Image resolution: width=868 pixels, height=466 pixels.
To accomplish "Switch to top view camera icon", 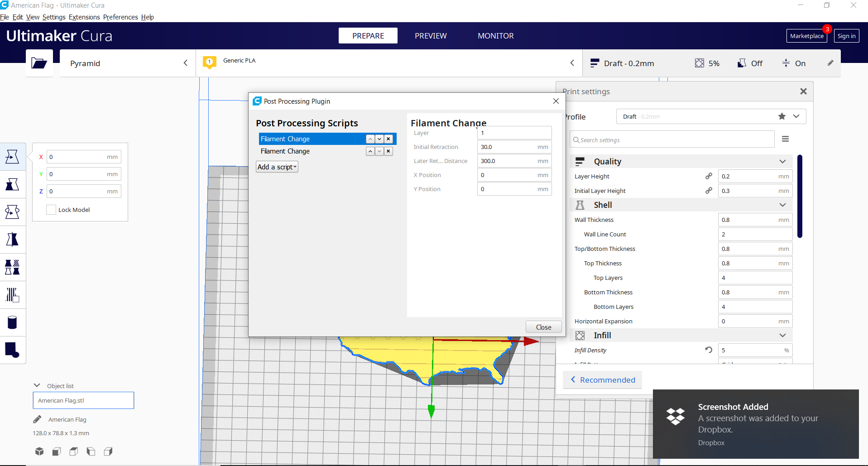I will click(x=74, y=451).
